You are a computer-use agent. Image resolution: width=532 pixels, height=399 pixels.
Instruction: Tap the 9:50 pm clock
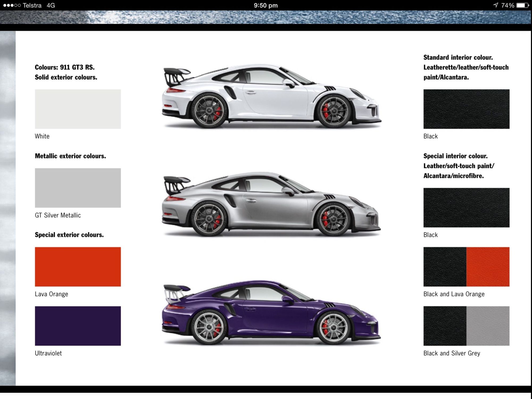266,5
